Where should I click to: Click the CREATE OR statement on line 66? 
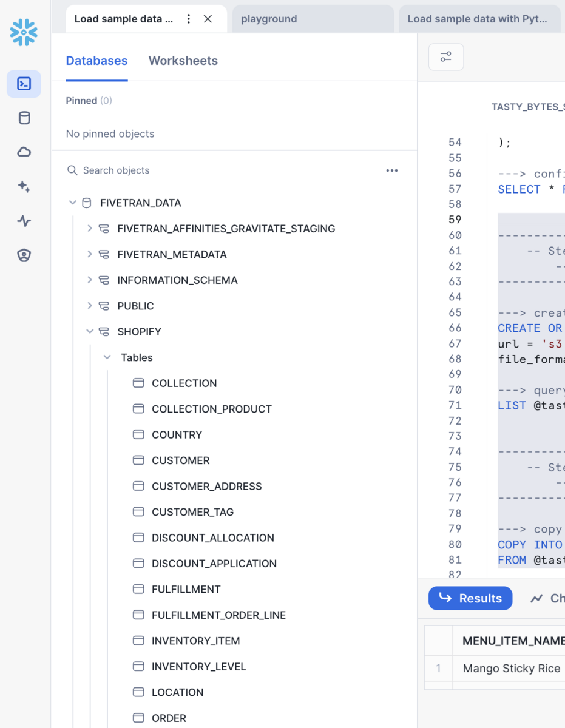coord(530,328)
